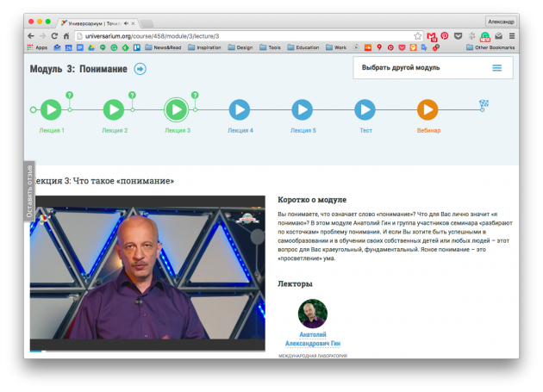Viewport: 543px width, 392px height.
Task: Open lecturer Анатолий Александрович Гин link
Action: [x=312, y=339]
